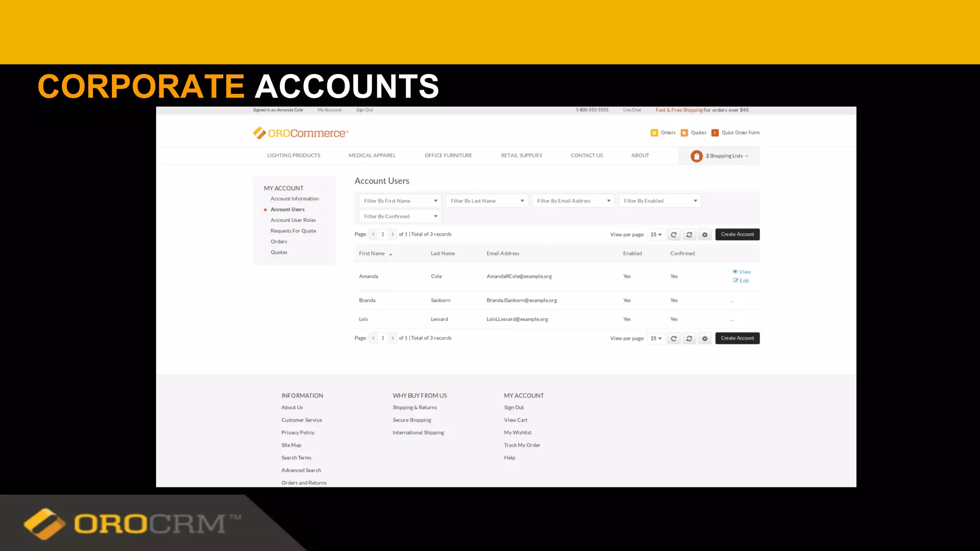This screenshot has width=980, height=551.
Task: Open Shipping & Returns footer link
Action: coord(414,408)
